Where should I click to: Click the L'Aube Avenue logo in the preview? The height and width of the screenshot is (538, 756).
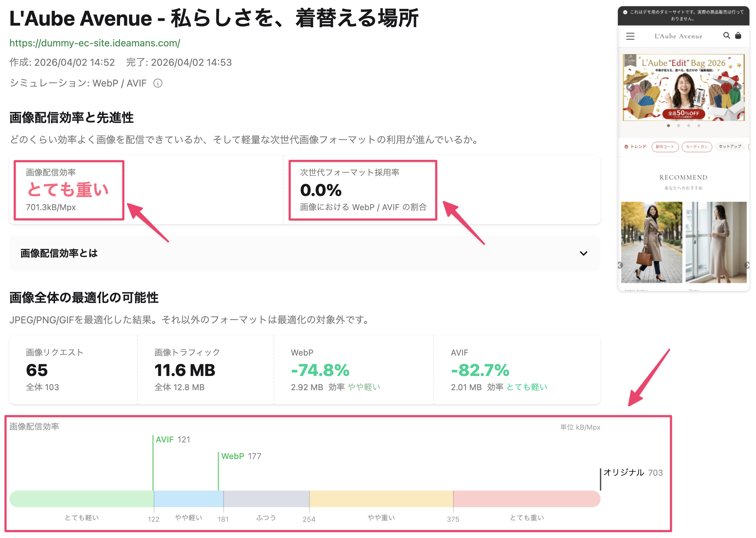678,36
